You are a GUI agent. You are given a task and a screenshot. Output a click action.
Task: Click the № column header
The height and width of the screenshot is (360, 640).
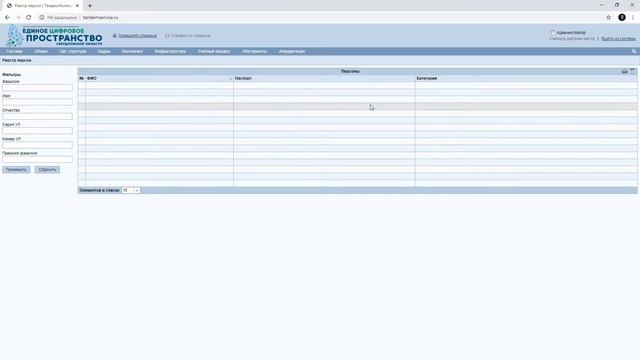tap(82, 78)
